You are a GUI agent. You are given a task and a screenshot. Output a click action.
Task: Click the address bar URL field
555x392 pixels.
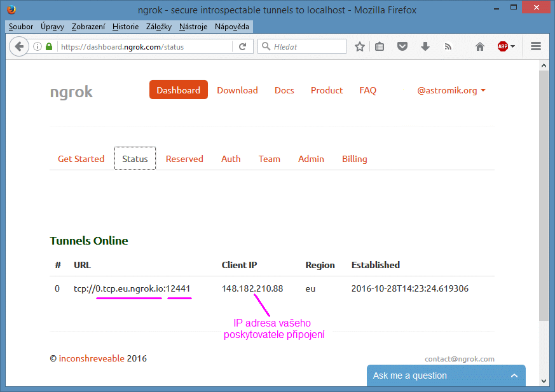[x=145, y=47]
